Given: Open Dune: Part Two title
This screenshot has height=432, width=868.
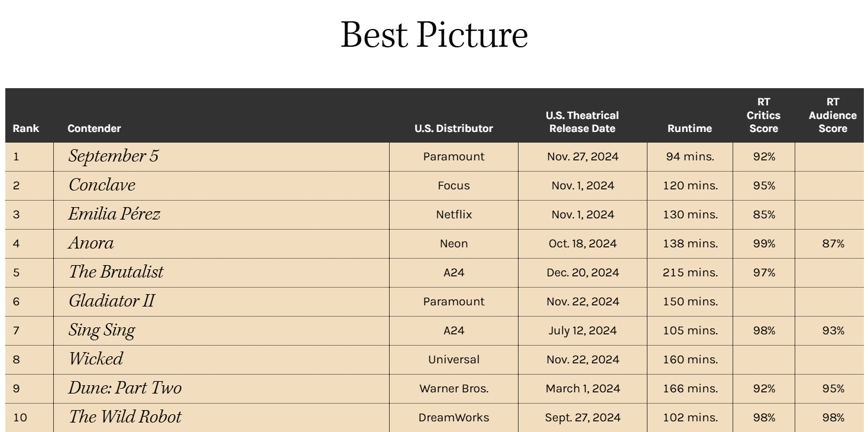Looking at the screenshot, I should [x=125, y=388].
